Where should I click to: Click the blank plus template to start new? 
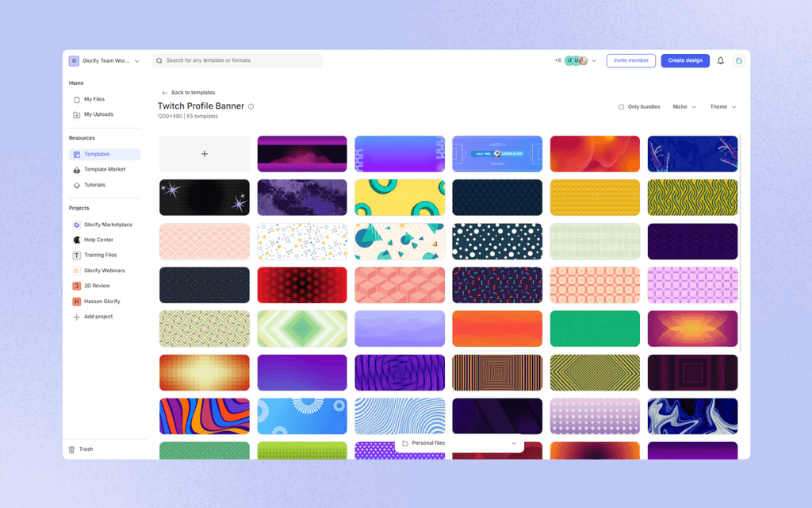click(204, 153)
